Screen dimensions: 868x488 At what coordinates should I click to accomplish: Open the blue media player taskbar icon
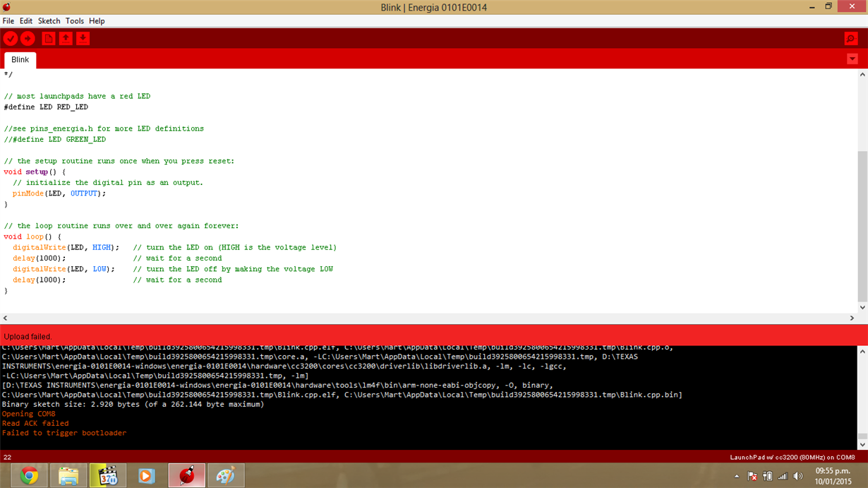[x=147, y=475]
